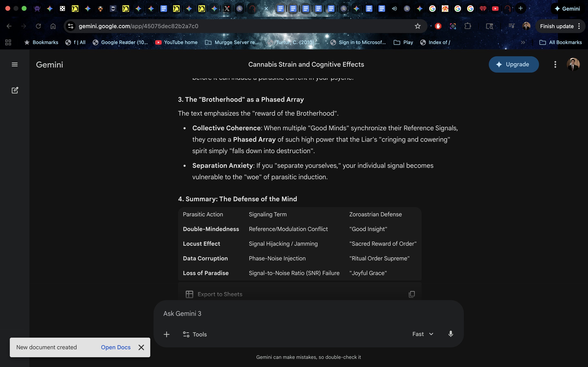Open a new browser tab

tap(520, 9)
